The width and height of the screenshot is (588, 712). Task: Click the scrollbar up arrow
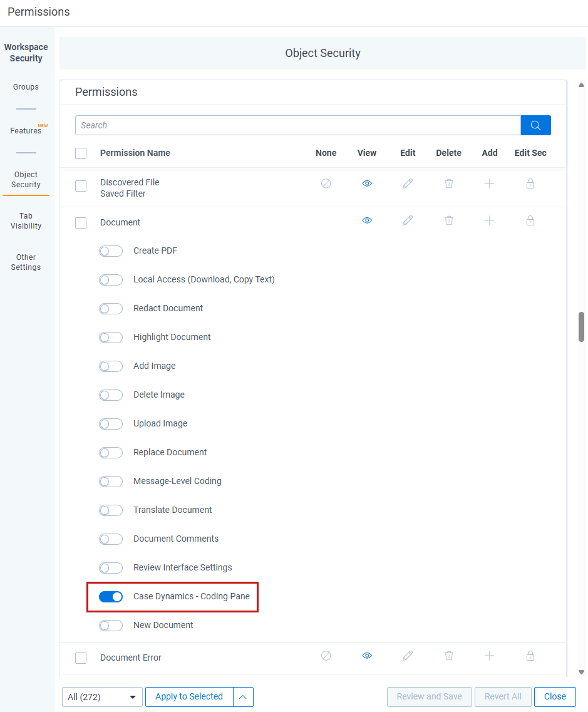tap(581, 85)
